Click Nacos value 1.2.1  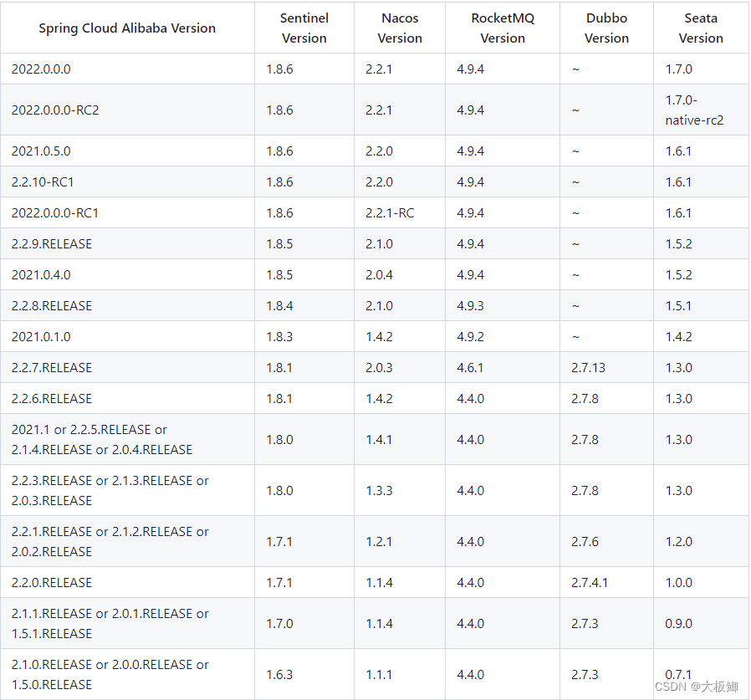click(x=380, y=541)
